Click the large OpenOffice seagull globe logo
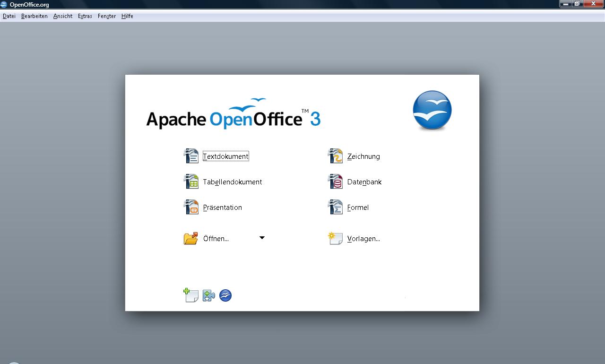 pyautogui.click(x=432, y=110)
